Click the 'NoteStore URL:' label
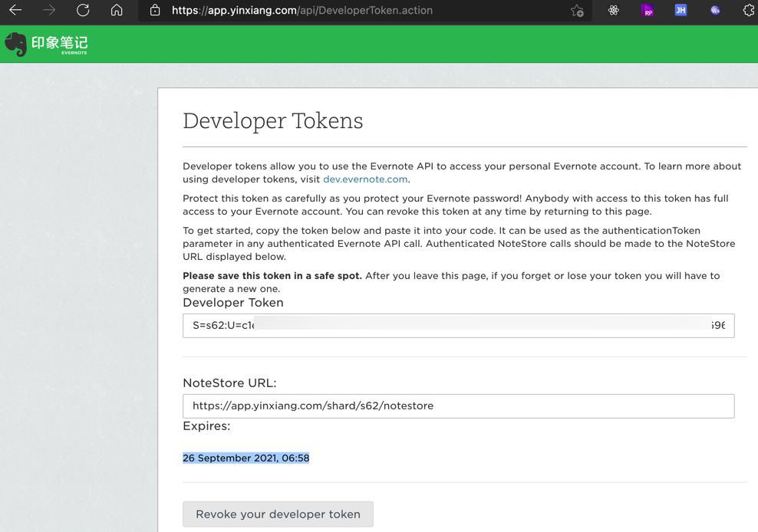 pos(229,383)
